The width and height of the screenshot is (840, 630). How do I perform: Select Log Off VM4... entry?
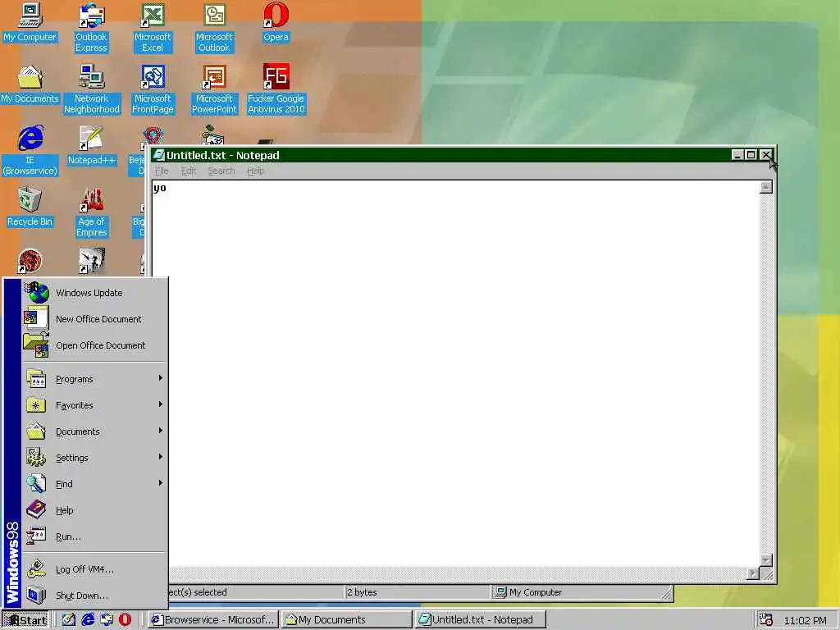click(95, 569)
